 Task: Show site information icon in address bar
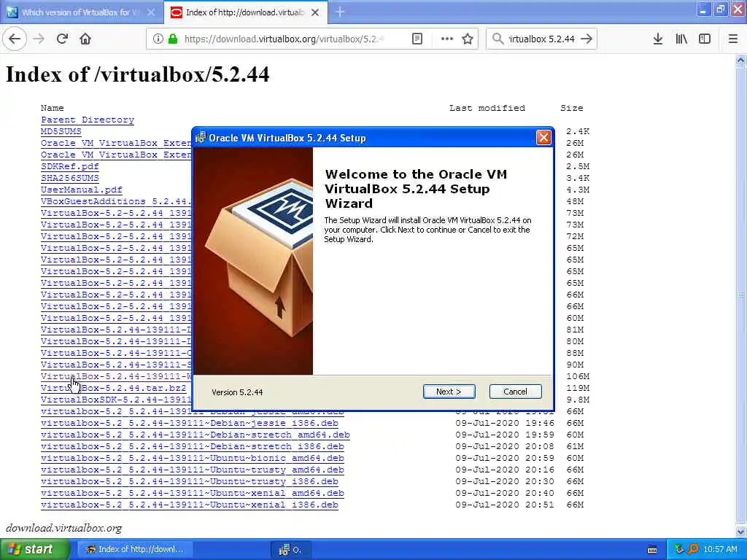(158, 39)
